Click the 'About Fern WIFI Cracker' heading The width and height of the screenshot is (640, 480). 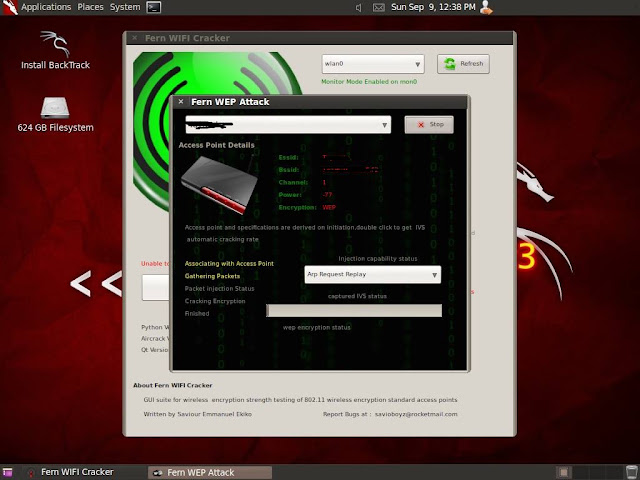(172, 385)
